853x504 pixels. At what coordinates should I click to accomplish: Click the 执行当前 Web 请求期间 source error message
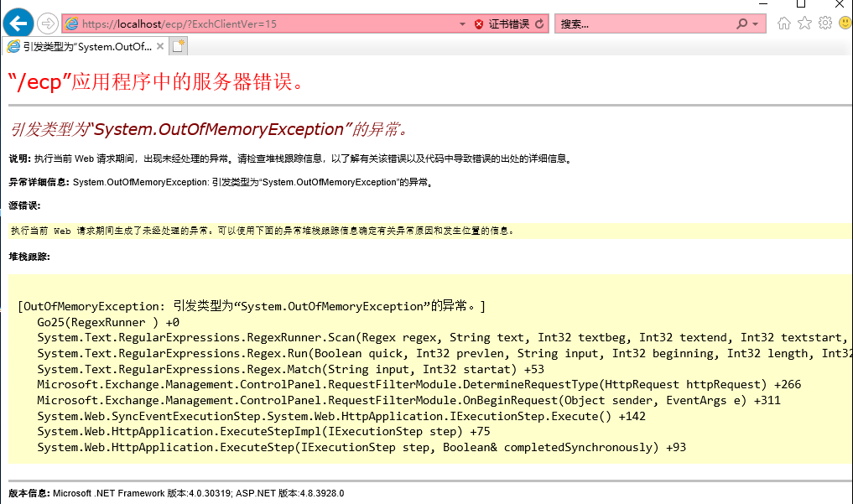pyautogui.click(x=263, y=231)
